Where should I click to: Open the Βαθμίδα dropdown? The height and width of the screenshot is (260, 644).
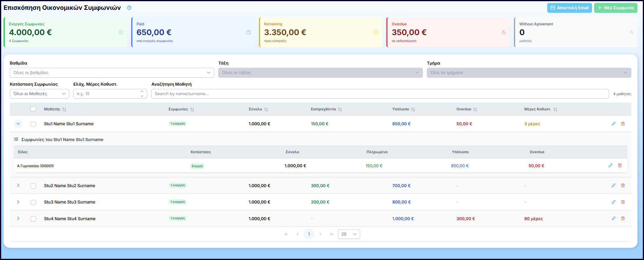tap(112, 73)
